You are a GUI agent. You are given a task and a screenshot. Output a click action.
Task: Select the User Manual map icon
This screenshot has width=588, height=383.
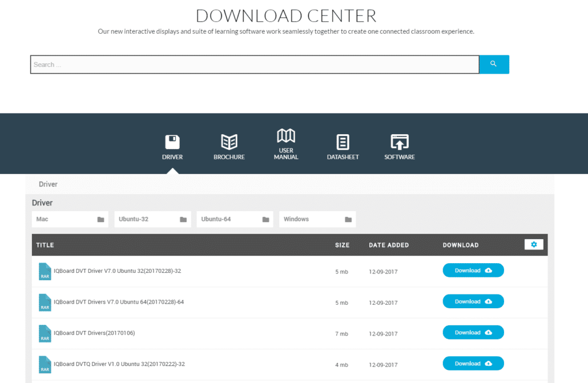(x=286, y=136)
